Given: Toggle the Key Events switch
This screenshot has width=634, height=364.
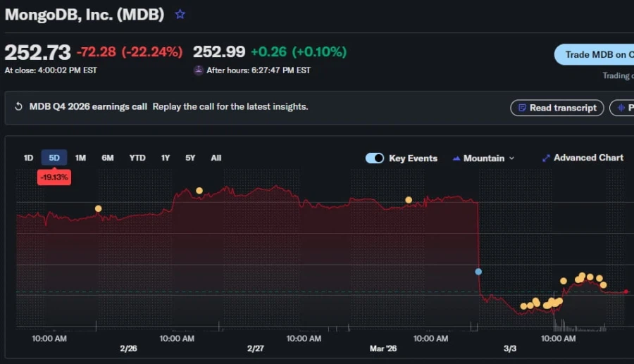Looking at the screenshot, I should coord(375,158).
